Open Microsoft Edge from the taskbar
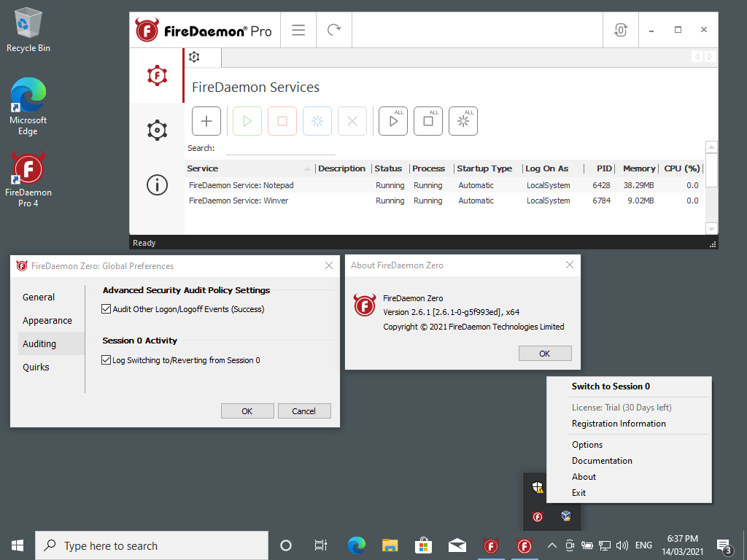 click(x=356, y=545)
